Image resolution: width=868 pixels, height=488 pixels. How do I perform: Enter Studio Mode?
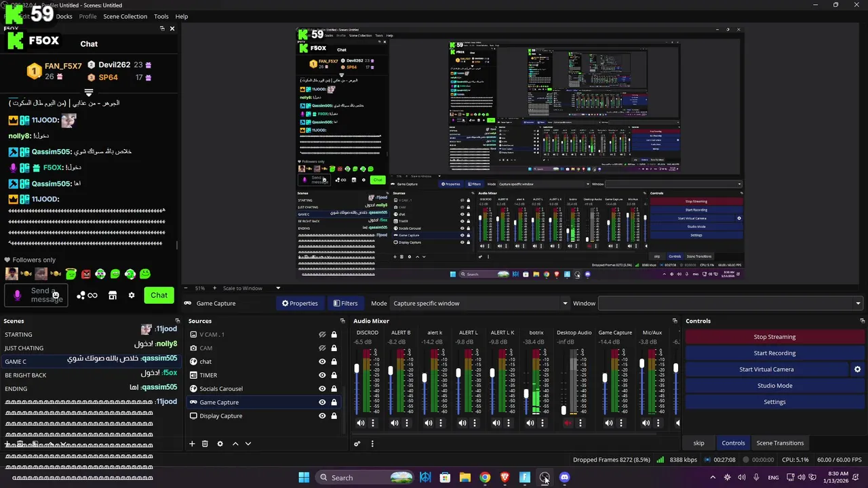coord(774,386)
